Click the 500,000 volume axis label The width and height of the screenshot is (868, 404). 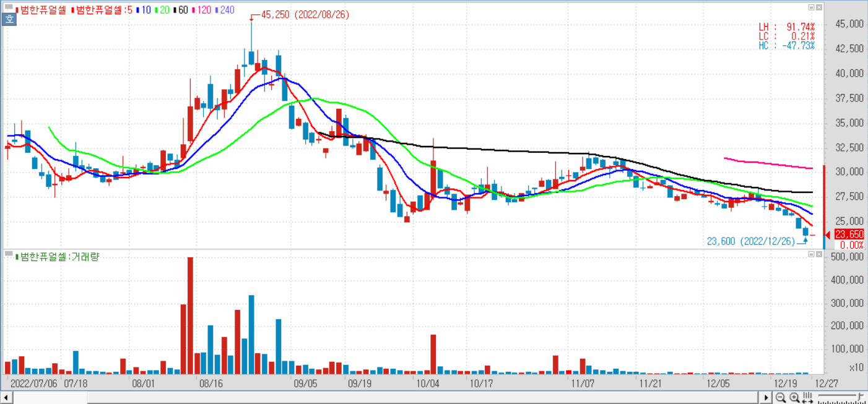pos(847,257)
